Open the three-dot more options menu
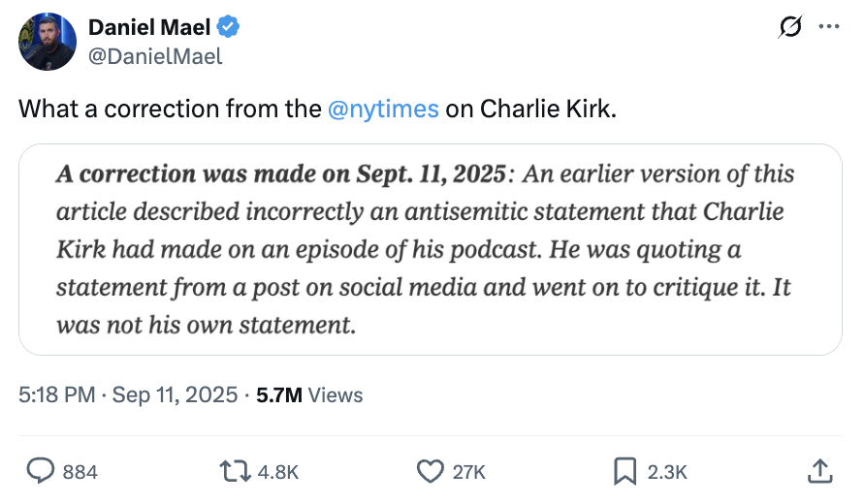Image resolution: width=865 pixels, height=504 pixels. coord(828,28)
